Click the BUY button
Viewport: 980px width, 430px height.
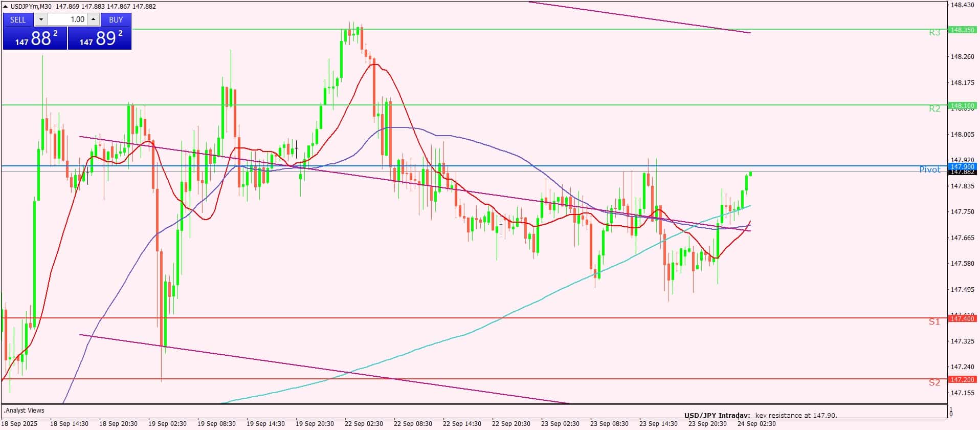[116, 19]
